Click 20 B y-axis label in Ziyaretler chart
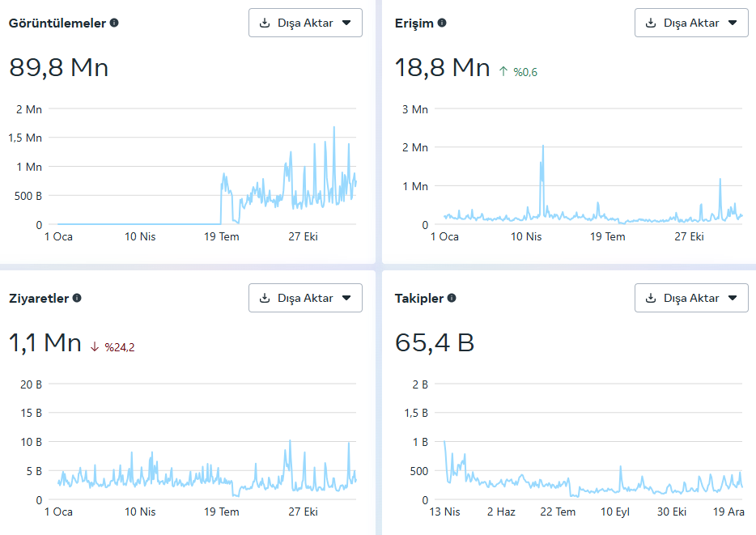This screenshot has width=756, height=535. tap(31, 384)
